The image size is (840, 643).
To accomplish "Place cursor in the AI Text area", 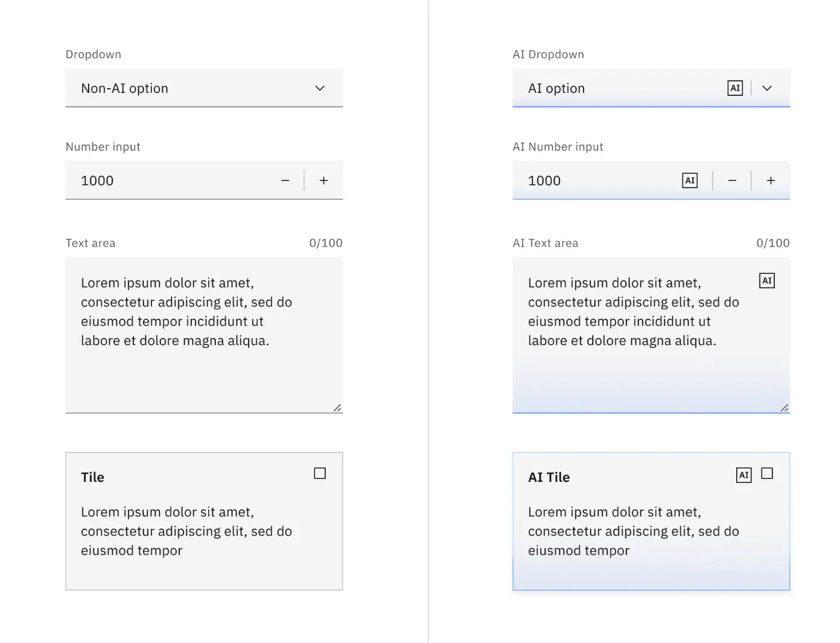I will pos(634,312).
